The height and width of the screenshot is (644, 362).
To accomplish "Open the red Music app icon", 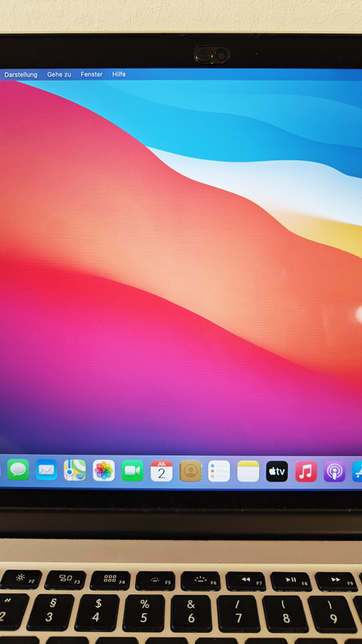I will 306,472.
